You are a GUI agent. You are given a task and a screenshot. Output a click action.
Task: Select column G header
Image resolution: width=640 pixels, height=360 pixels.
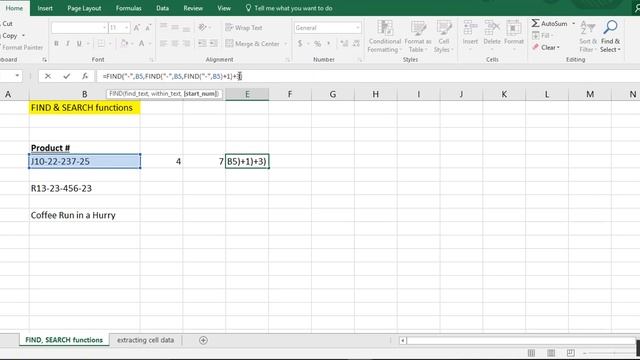click(x=333, y=94)
